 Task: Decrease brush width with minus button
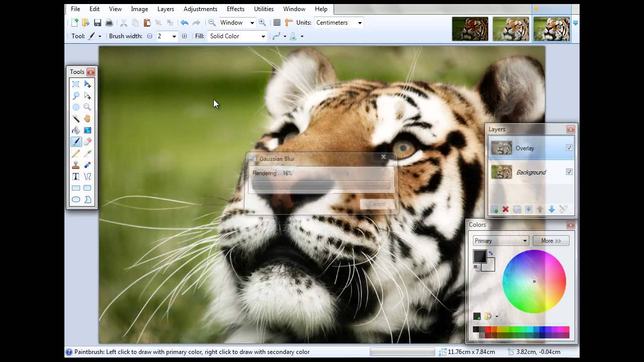pos(149,36)
